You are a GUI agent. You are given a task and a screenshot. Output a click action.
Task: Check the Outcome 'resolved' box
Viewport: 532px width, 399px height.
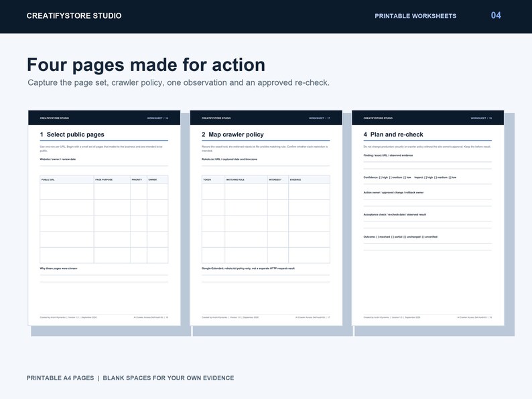coord(378,237)
